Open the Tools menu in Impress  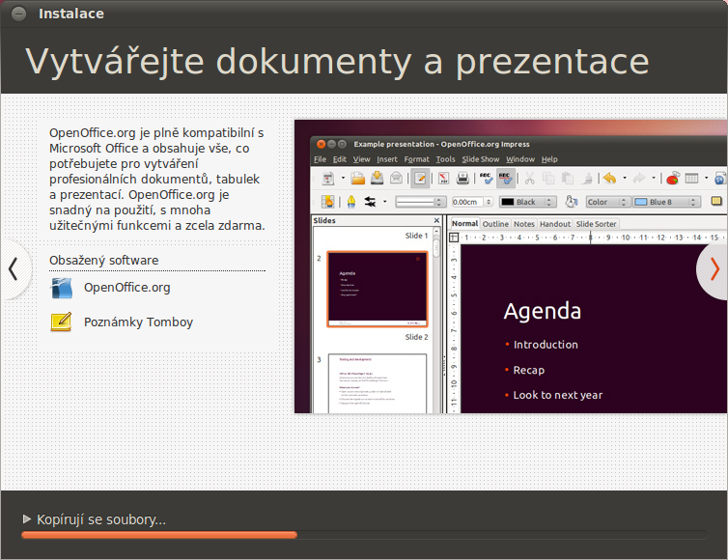[x=445, y=159]
